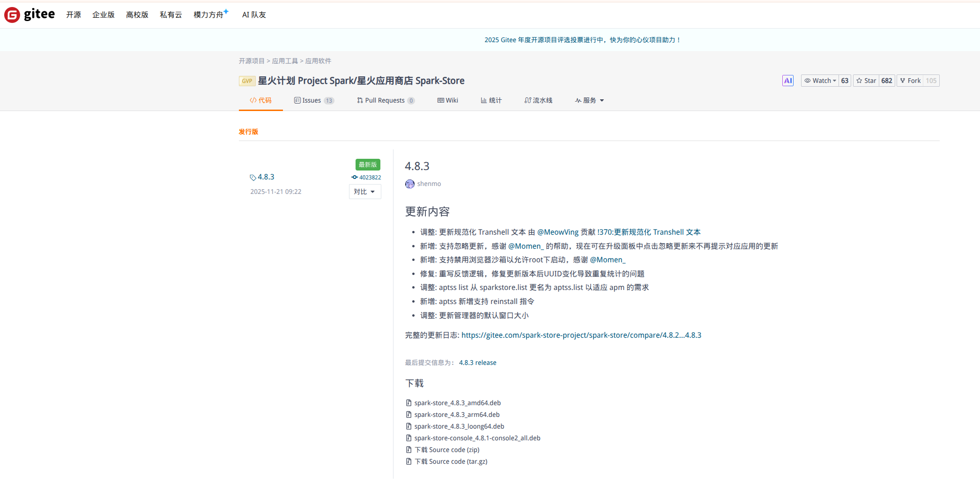Viewport: 980px width, 482px height.
Task: Click file icon for Source code (zip)
Action: tap(408, 450)
